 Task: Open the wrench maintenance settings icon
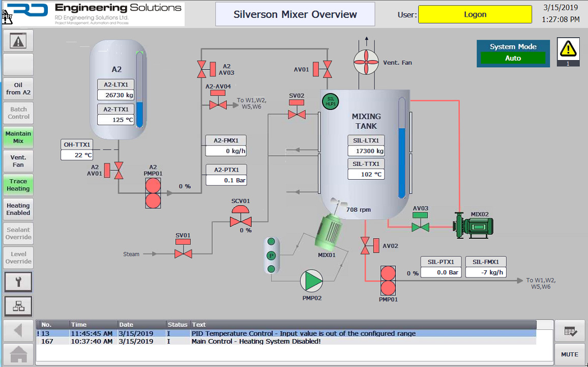click(18, 281)
